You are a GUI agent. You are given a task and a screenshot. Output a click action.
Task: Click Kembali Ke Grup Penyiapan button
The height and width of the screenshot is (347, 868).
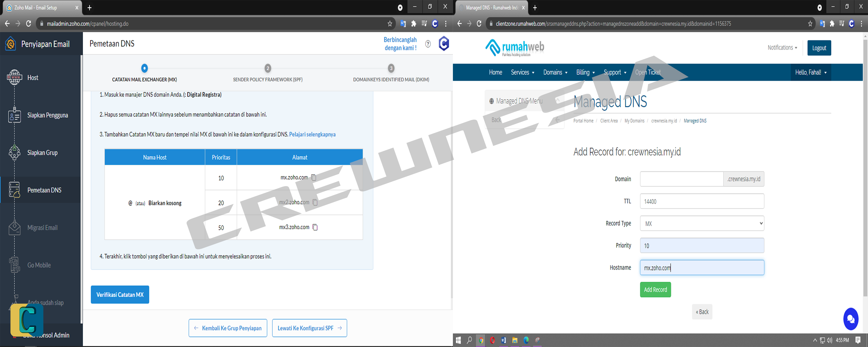228,328
